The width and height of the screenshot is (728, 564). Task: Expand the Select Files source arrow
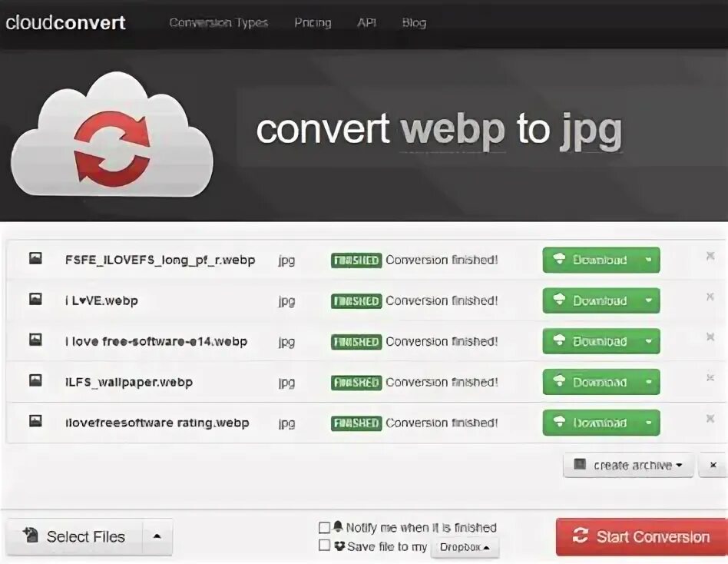click(157, 536)
